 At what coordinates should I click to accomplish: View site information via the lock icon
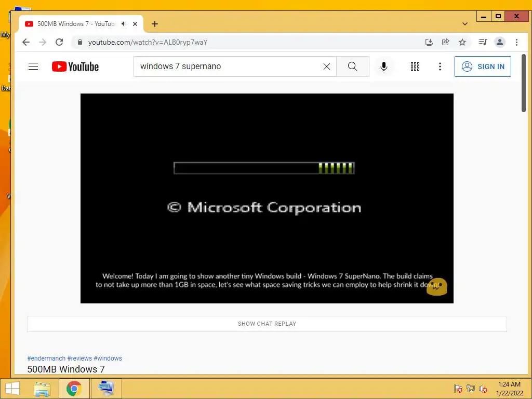[79, 42]
